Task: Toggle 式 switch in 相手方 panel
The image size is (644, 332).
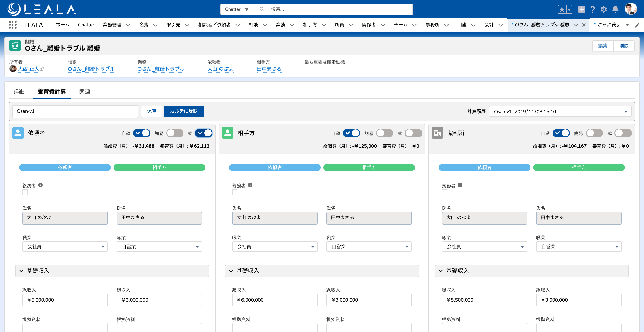Action: [413, 133]
